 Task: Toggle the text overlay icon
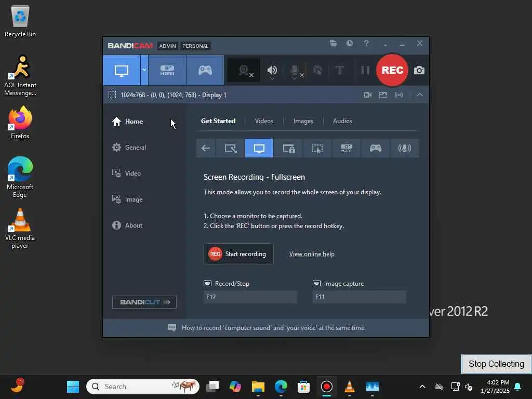pos(339,70)
